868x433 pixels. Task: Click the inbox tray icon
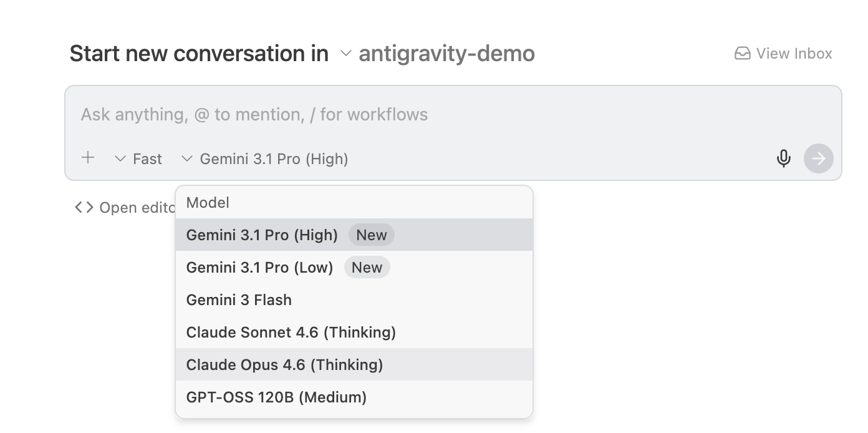pyautogui.click(x=742, y=54)
